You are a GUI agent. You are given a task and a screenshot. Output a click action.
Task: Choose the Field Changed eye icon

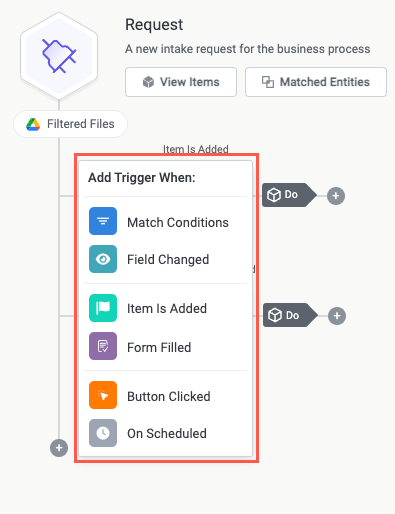coord(103,259)
